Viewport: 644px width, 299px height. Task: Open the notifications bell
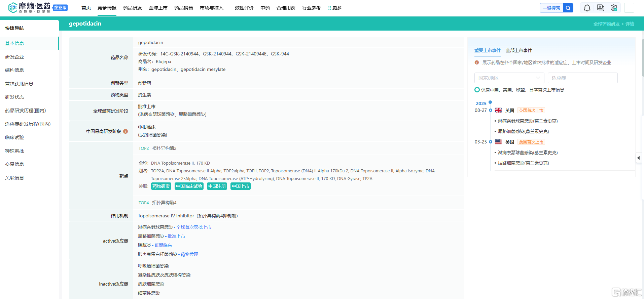click(x=587, y=8)
